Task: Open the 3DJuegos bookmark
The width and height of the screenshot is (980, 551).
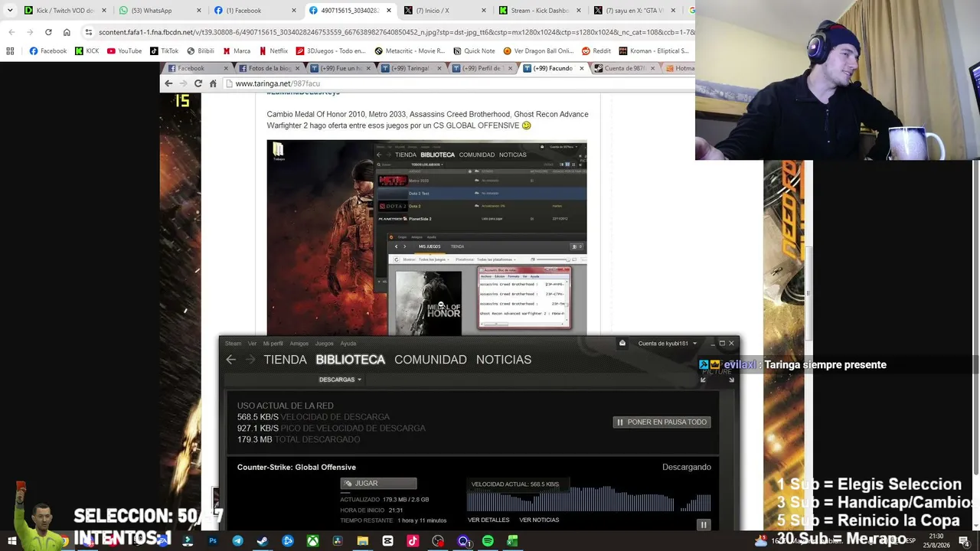Action: tap(330, 51)
